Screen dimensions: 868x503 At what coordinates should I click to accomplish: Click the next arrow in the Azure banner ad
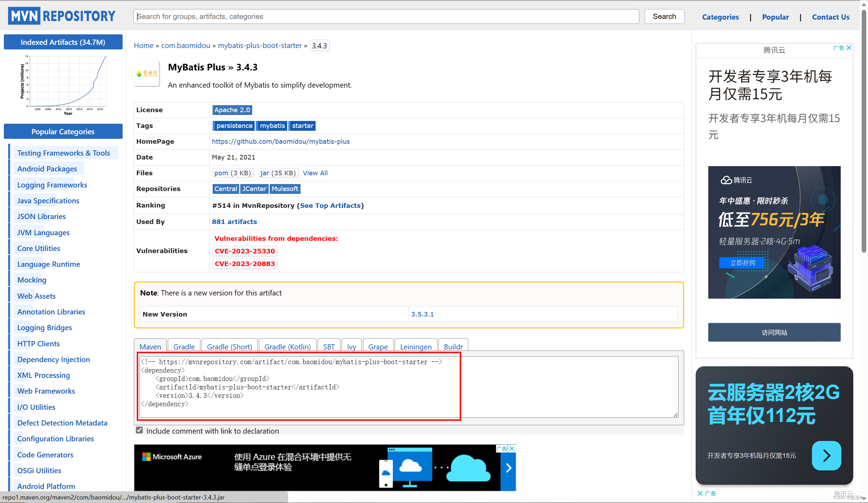(x=508, y=468)
